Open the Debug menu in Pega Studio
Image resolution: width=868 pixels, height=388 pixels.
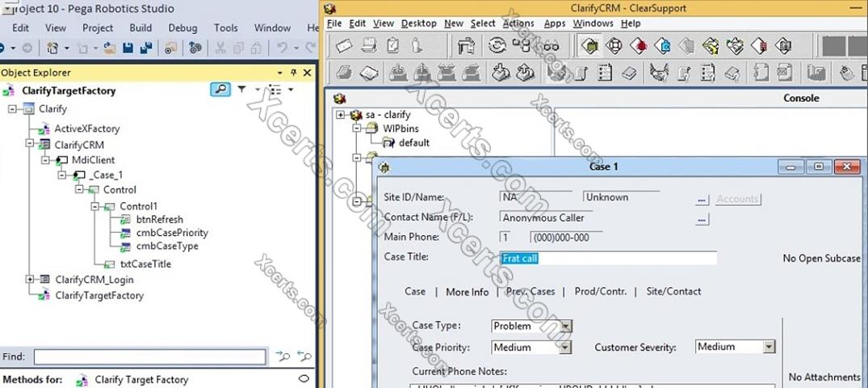click(x=182, y=27)
